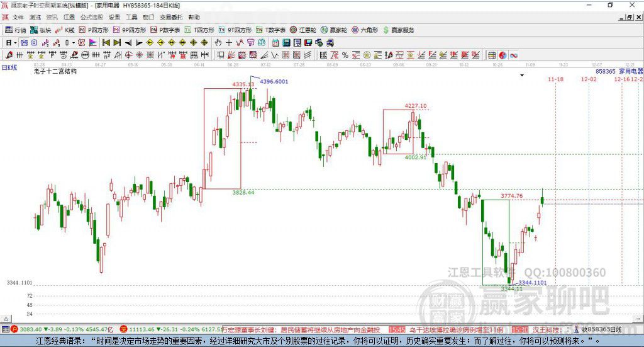This screenshot has height=347, width=644.
Task: Open 赢家服务 with the dollar icon
Action: [x=399, y=30]
